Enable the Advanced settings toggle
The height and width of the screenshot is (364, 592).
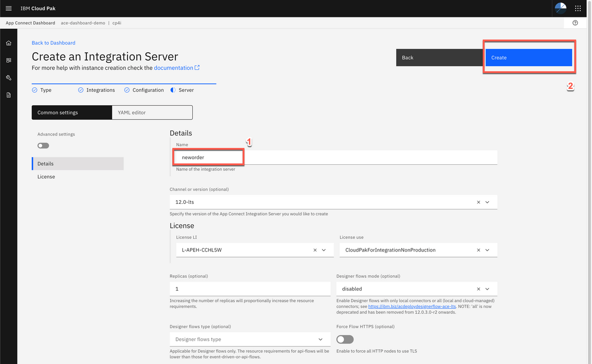[x=43, y=145]
